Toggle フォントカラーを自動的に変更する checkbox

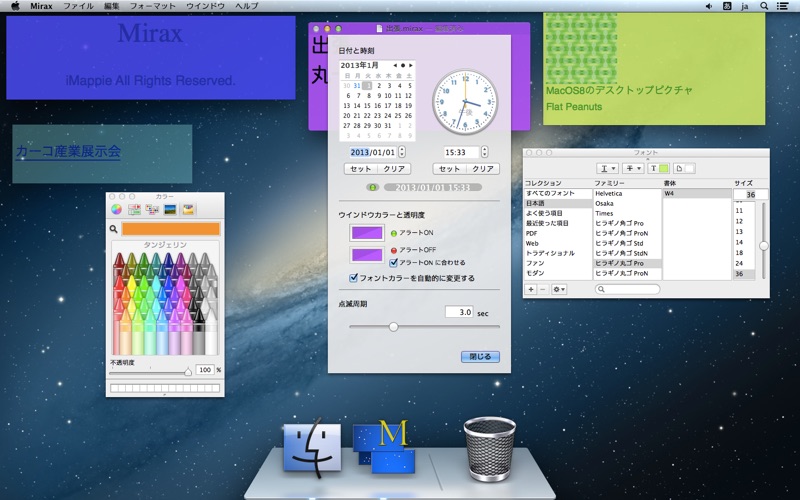click(353, 278)
